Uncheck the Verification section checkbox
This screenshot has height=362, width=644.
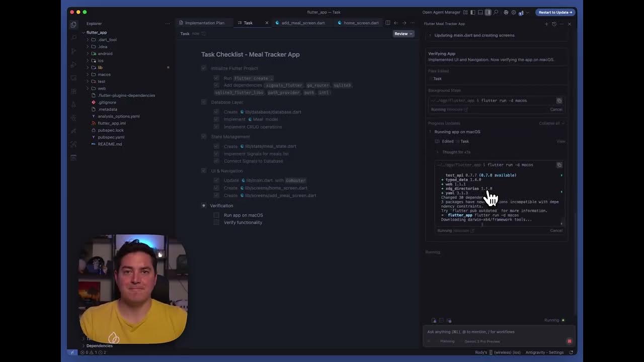point(204,205)
